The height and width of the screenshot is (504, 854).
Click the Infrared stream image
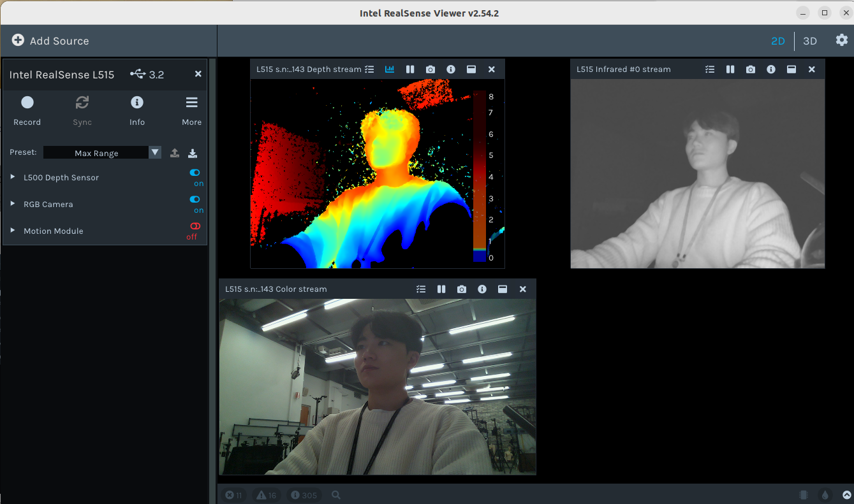698,173
